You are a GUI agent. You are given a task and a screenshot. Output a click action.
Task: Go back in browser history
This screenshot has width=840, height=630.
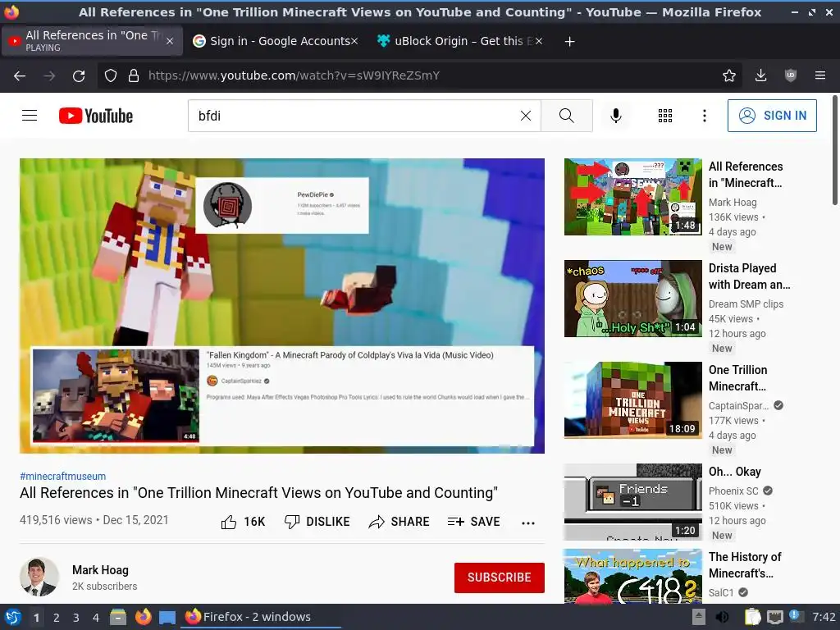point(20,76)
